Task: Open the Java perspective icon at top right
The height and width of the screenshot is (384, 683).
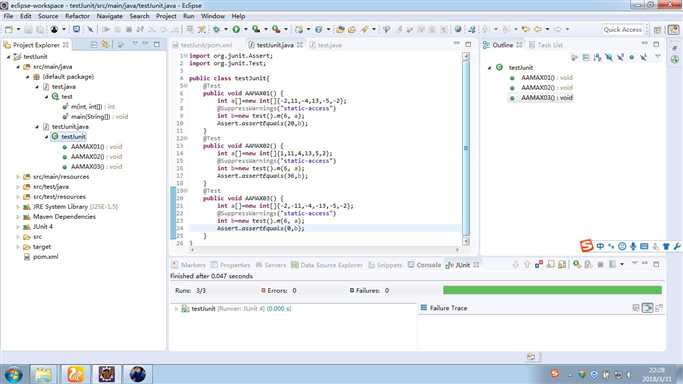Action: tap(674, 30)
